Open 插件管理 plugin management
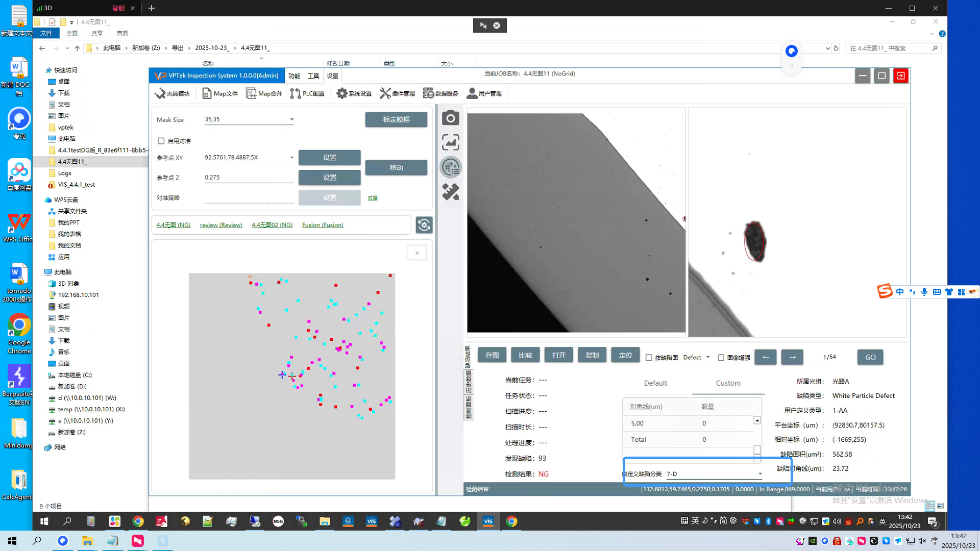Screen dimensions: 980x551 click(x=397, y=93)
